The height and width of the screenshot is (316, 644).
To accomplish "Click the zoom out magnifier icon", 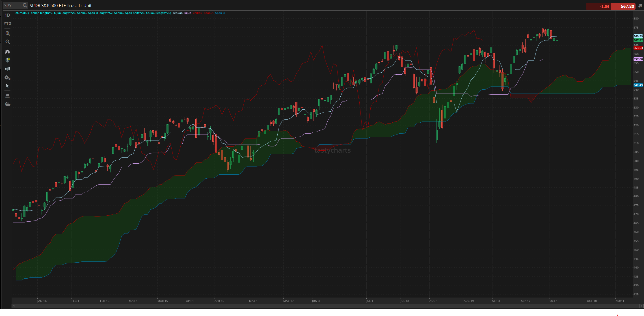I will (x=8, y=42).
